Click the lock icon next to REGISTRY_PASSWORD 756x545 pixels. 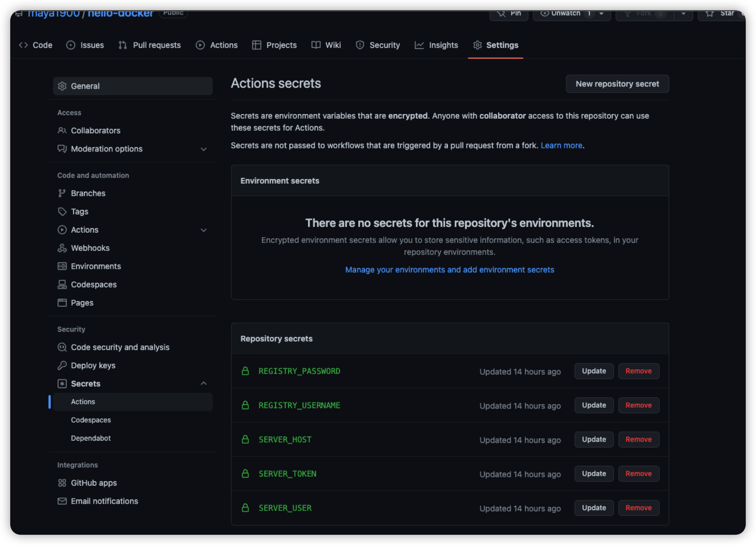tap(245, 371)
